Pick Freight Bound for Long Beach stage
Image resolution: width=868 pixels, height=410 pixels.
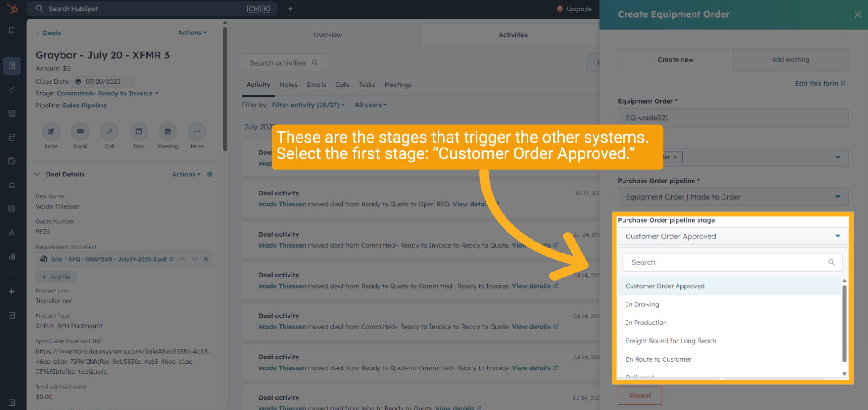(730, 341)
